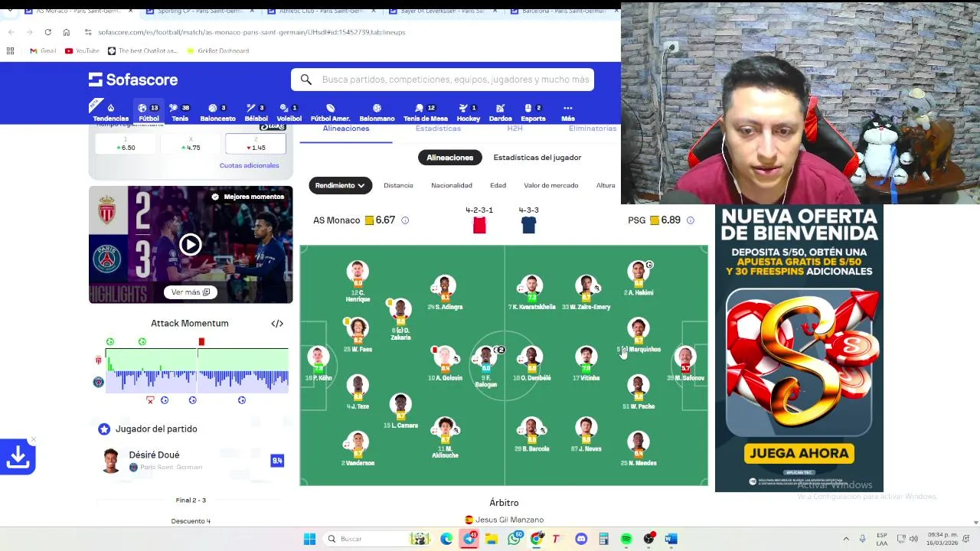Show hidden system tray icons
The image size is (980, 551).
click(x=846, y=539)
